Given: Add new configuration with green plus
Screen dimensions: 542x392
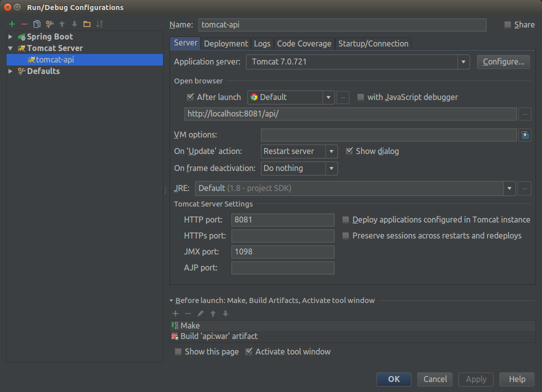Looking at the screenshot, I should tap(12, 24).
